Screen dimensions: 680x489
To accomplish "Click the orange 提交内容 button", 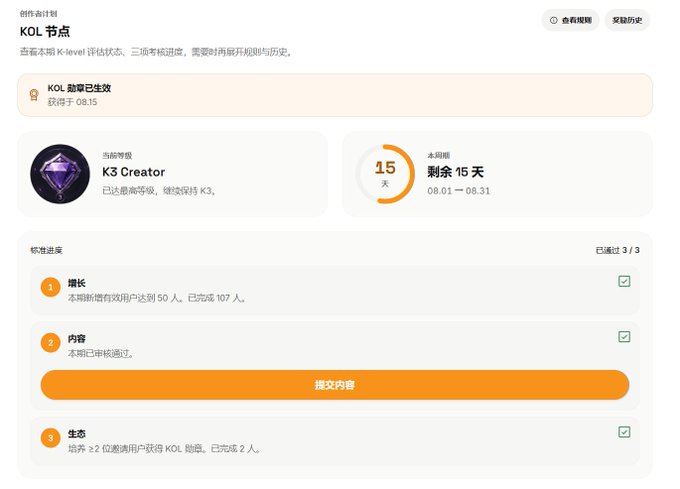I will click(x=335, y=385).
